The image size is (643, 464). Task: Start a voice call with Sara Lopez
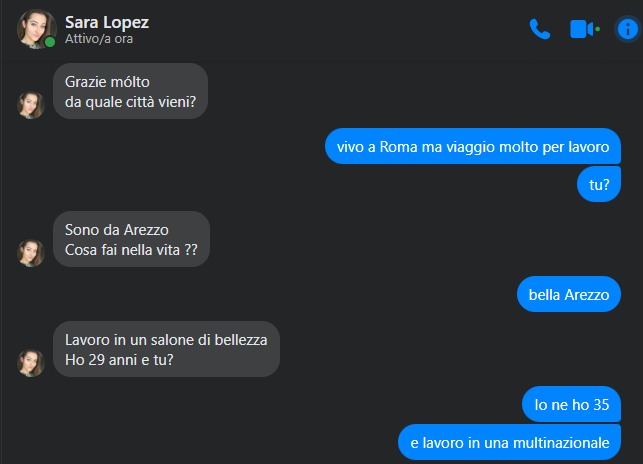pyautogui.click(x=540, y=29)
